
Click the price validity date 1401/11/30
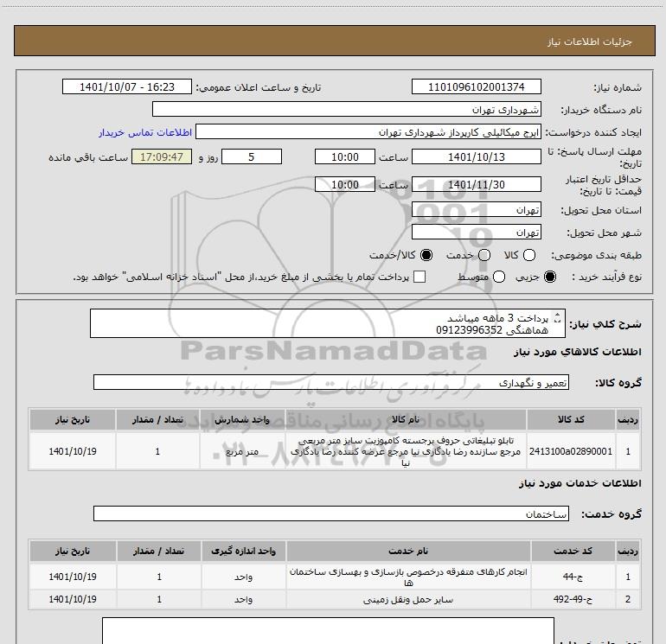coord(476,184)
